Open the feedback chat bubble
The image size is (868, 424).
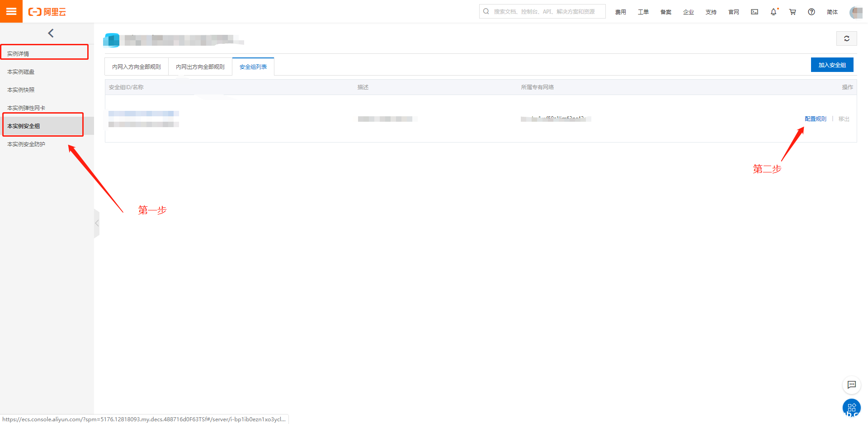(852, 385)
